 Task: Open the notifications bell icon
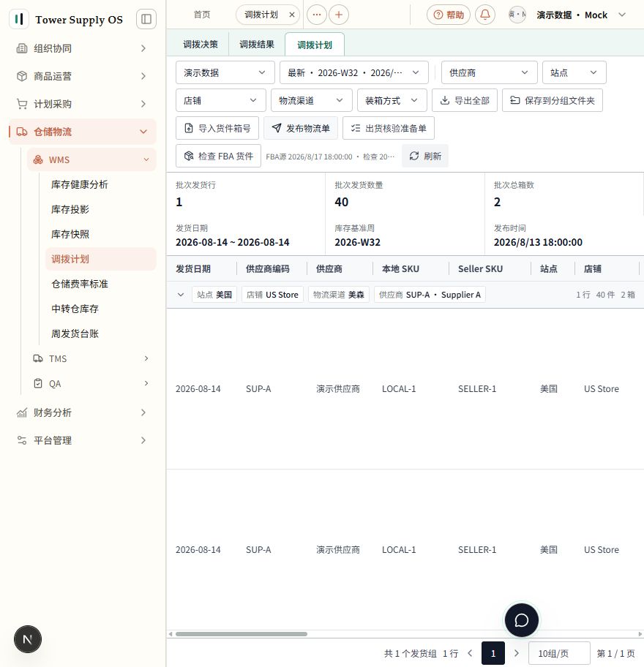coord(484,15)
